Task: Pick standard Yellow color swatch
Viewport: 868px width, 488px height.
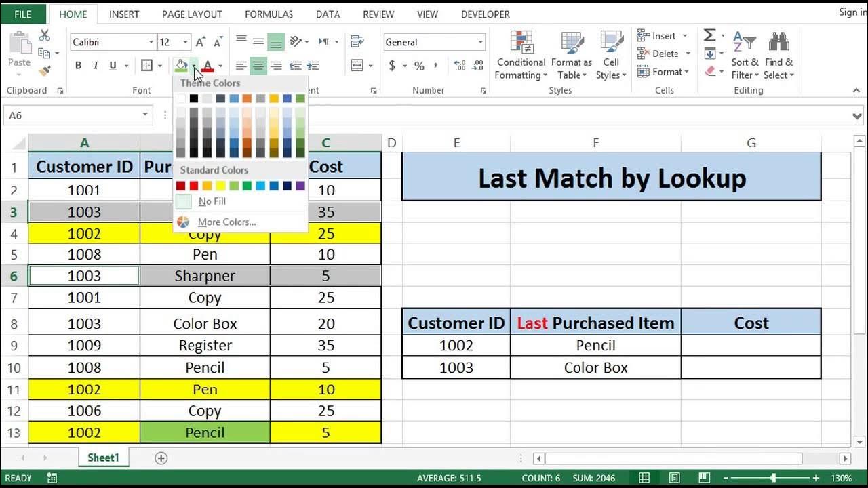Action: click(x=220, y=186)
